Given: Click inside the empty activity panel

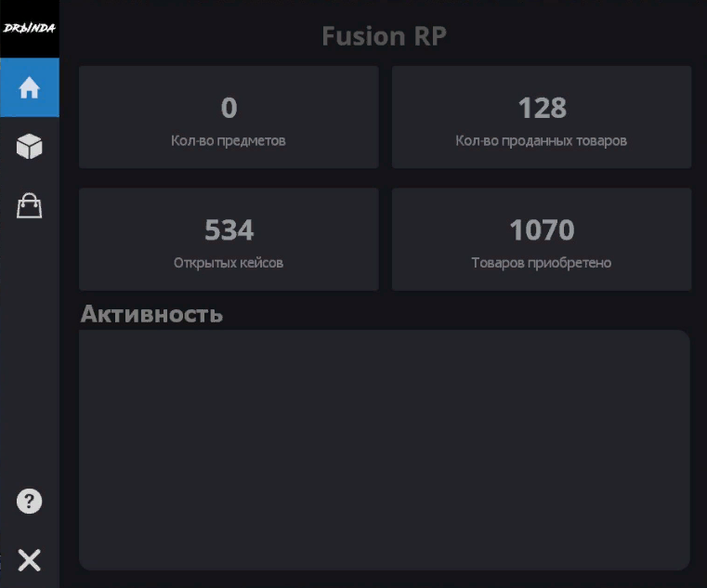Looking at the screenshot, I should point(384,450).
